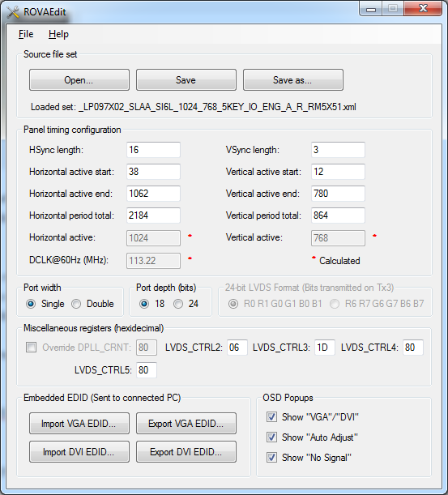
Task: Click Import VGA EDID... button
Action: (x=79, y=424)
